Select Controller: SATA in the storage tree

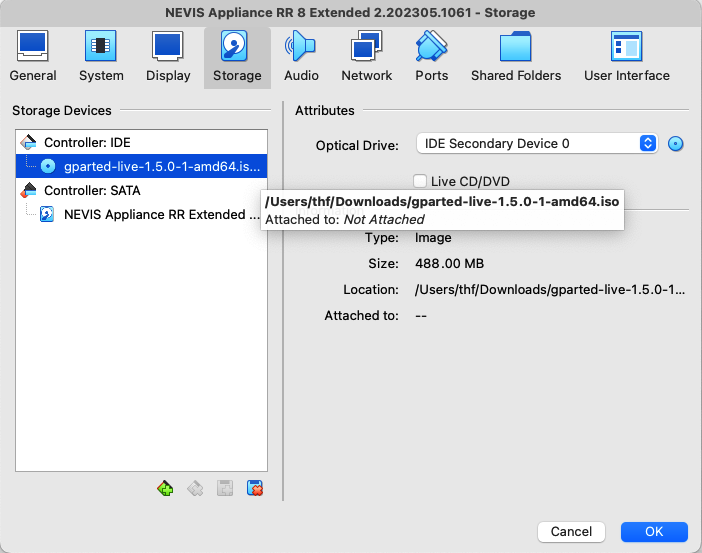pos(91,190)
